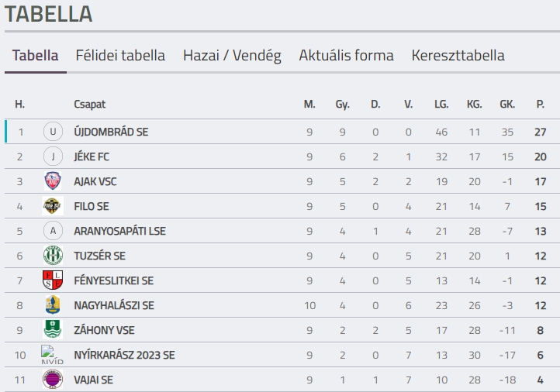This screenshot has height=392, width=560.
Task: Click the Nyírkarász 2023 SE logo image
Action: (x=52, y=355)
